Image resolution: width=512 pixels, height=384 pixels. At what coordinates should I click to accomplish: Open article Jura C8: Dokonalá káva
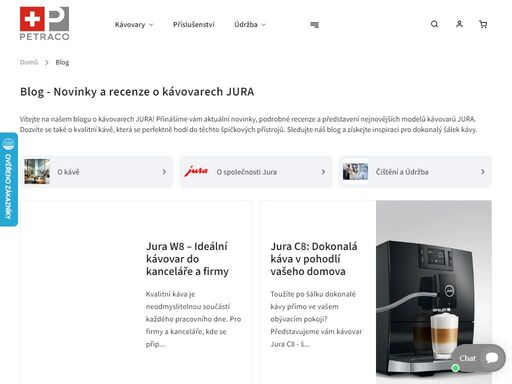pos(314,259)
